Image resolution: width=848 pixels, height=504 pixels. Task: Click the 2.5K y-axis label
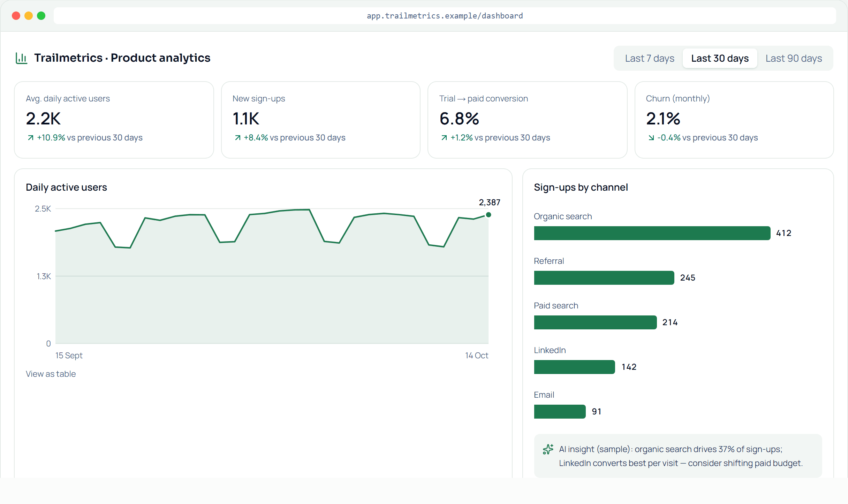43,209
